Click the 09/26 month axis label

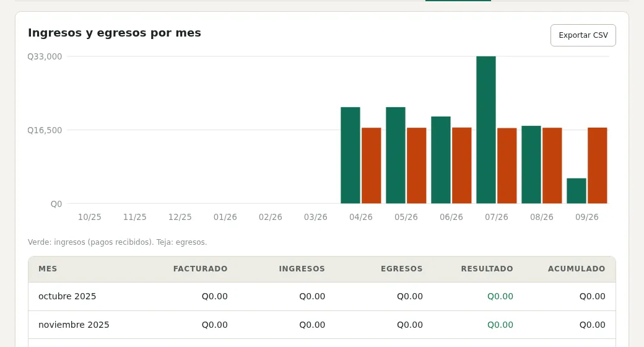(586, 217)
